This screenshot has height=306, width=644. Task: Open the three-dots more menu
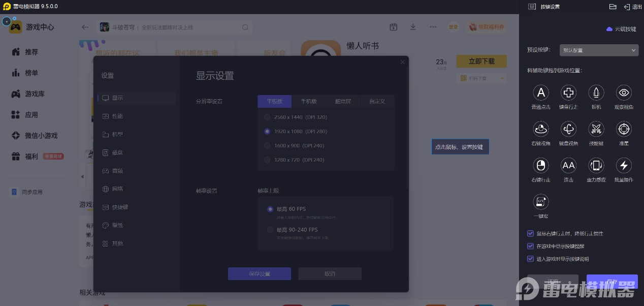click(433, 27)
